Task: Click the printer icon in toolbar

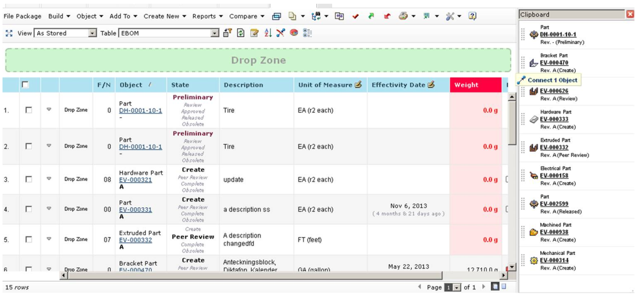Action: pos(403,16)
